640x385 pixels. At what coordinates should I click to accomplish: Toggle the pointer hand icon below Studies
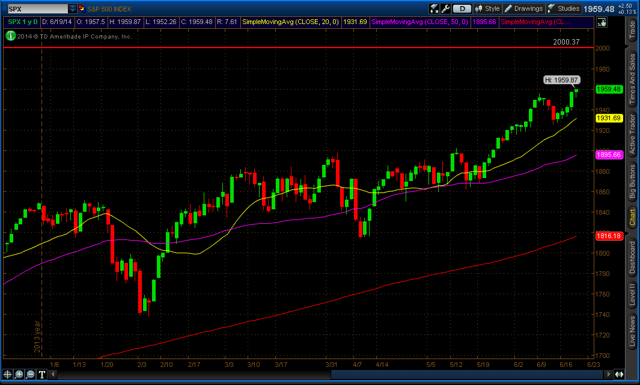[x=602, y=22]
